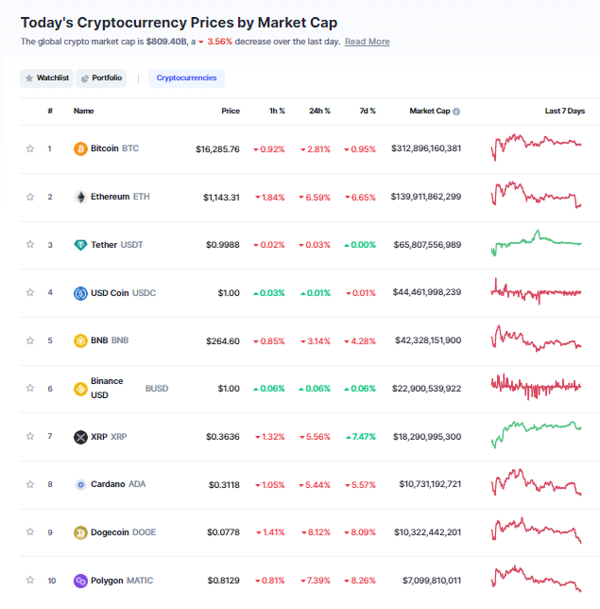Viewport: 600px width, 609px height.
Task: Click Polygon price $0.8129
Action: pos(223,581)
